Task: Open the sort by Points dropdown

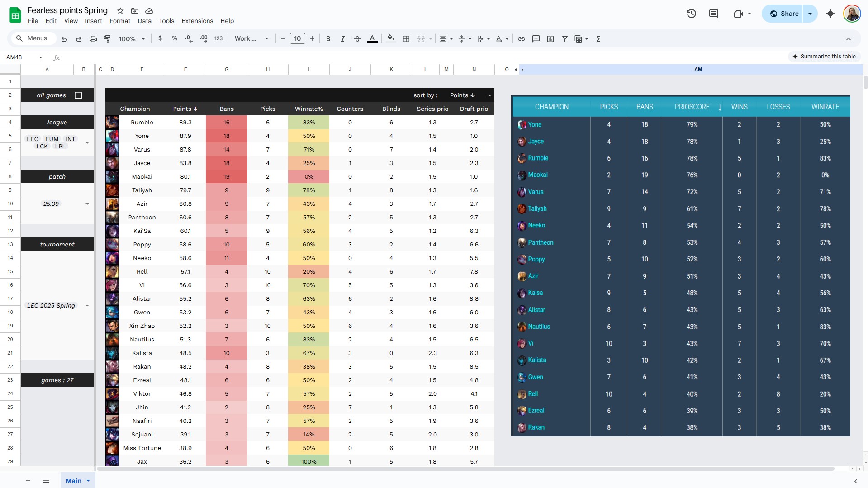Action: pos(489,95)
